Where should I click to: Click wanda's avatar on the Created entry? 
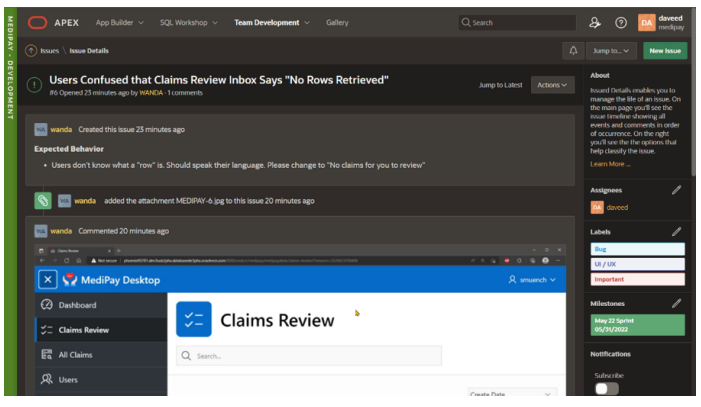41,130
